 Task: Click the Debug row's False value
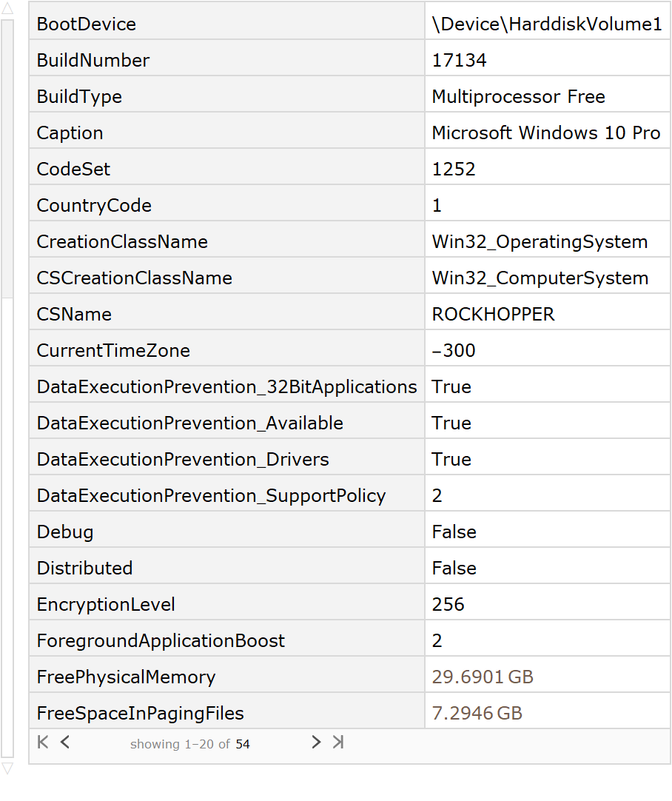454,532
